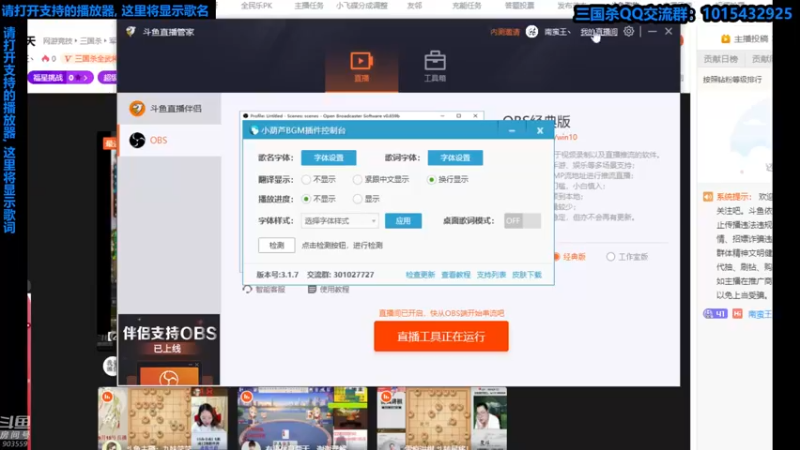
Task: Click the 斗鱼直播伴侣 sidebar icon
Action: 137,108
